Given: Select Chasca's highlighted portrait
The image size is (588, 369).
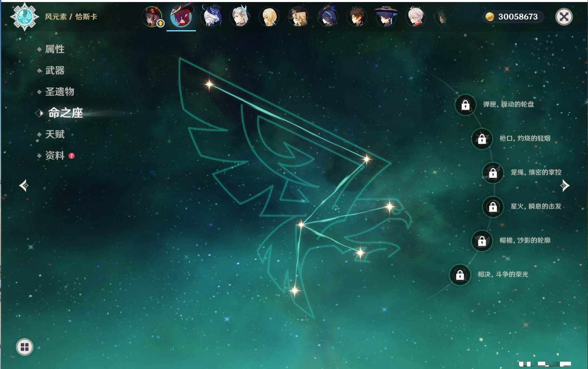Looking at the screenshot, I should (x=181, y=16).
